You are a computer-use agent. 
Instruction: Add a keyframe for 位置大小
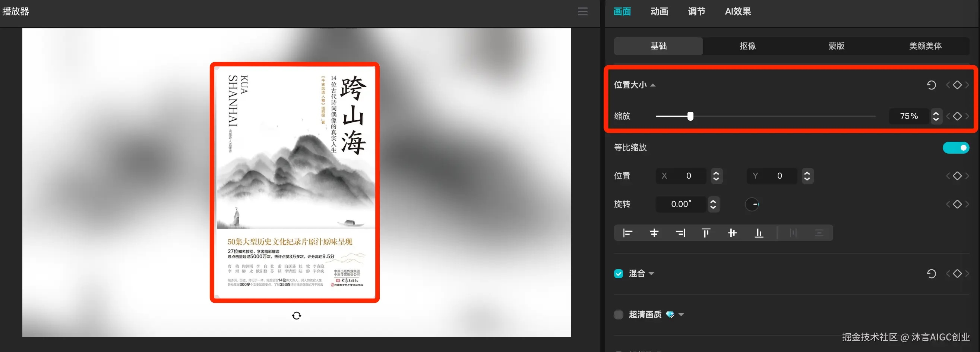pyautogui.click(x=957, y=85)
